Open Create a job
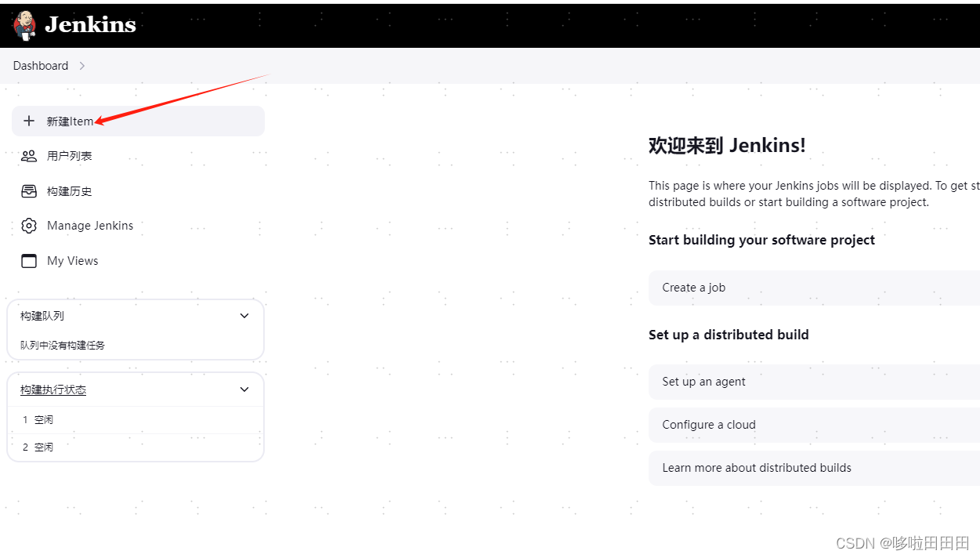The width and height of the screenshot is (980, 558). tap(693, 288)
